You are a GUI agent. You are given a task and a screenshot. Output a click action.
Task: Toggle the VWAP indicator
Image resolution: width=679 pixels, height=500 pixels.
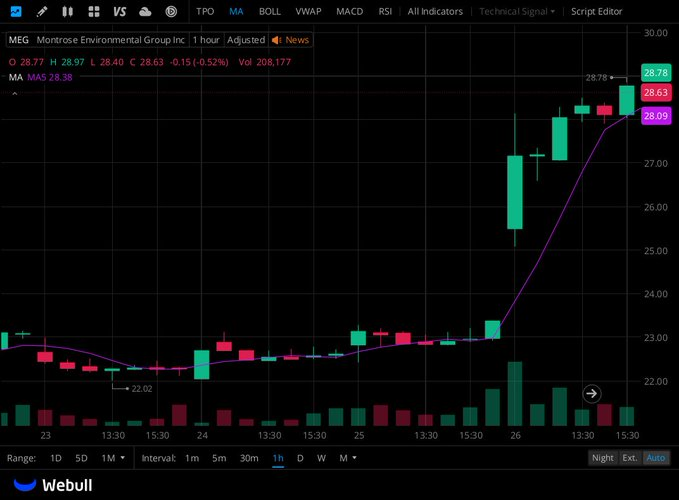tap(308, 12)
